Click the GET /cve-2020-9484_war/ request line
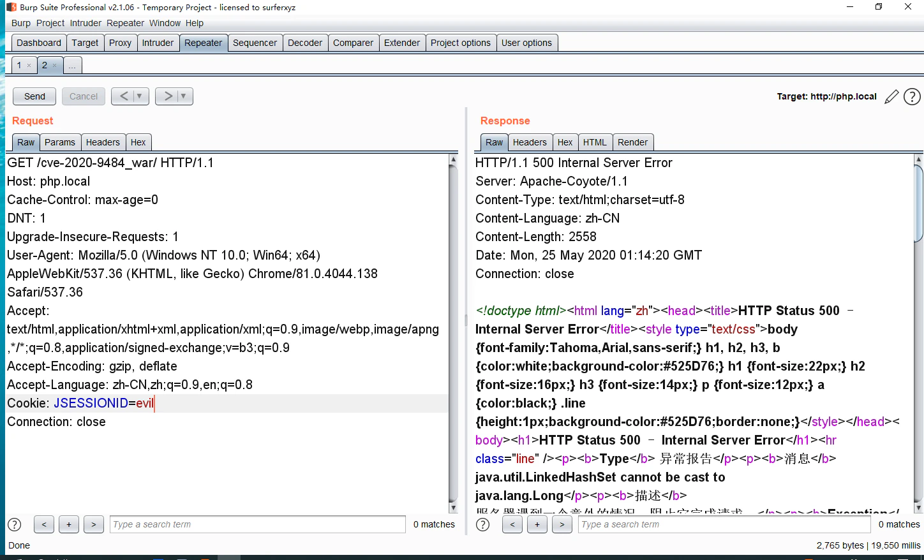This screenshot has width=924, height=560. pos(110,163)
